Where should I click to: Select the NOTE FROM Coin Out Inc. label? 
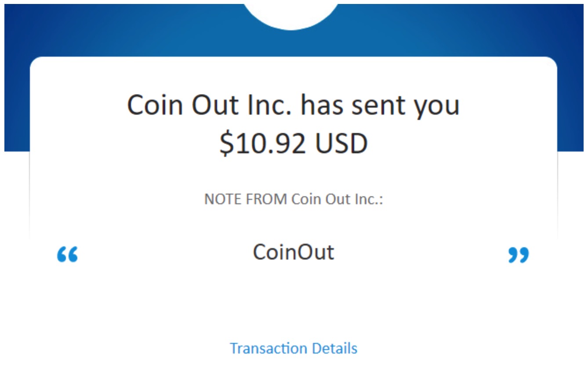(294, 198)
